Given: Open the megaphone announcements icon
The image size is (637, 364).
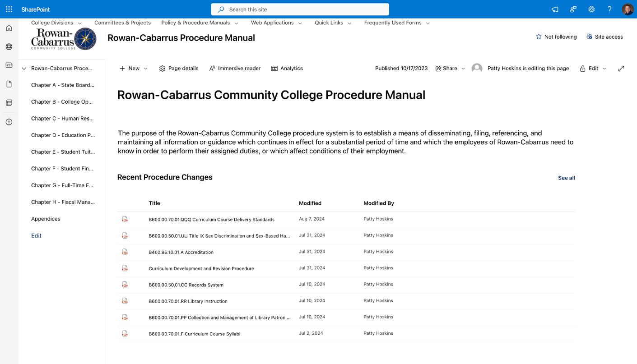Looking at the screenshot, I should point(555,9).
